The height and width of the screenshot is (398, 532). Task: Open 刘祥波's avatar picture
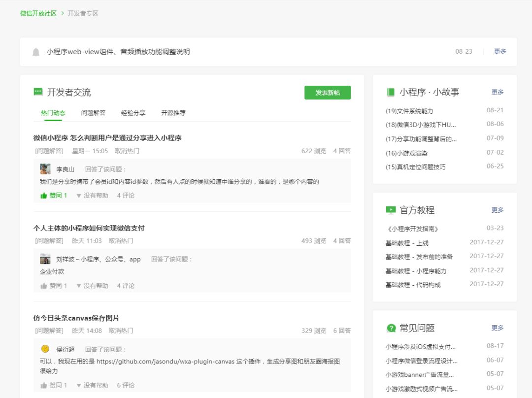(45, 259)
